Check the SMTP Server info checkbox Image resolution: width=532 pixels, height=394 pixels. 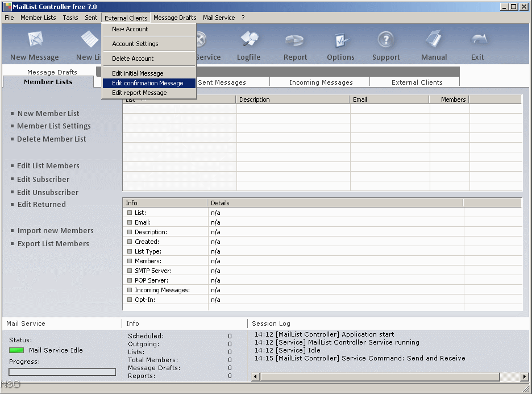(128, 271)
